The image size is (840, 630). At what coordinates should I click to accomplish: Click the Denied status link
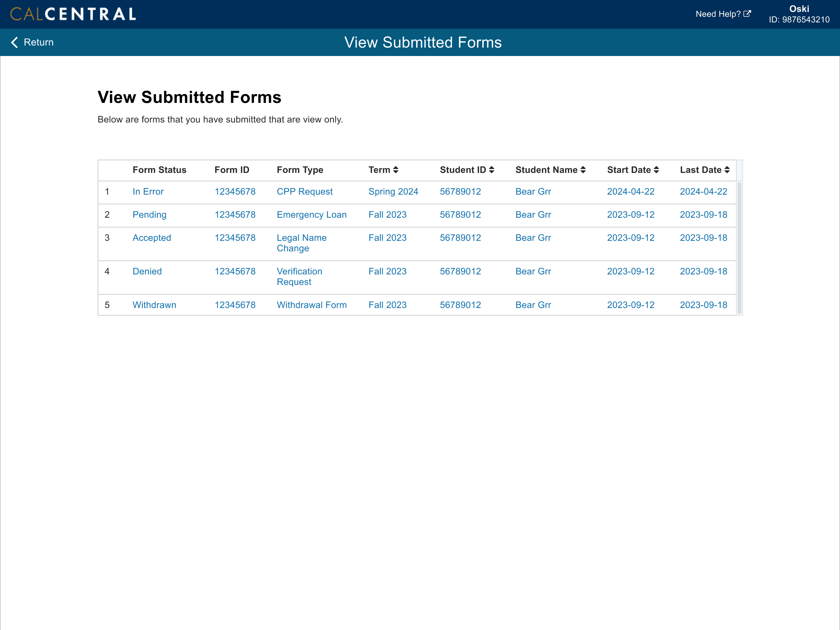[x=147, y=271]
